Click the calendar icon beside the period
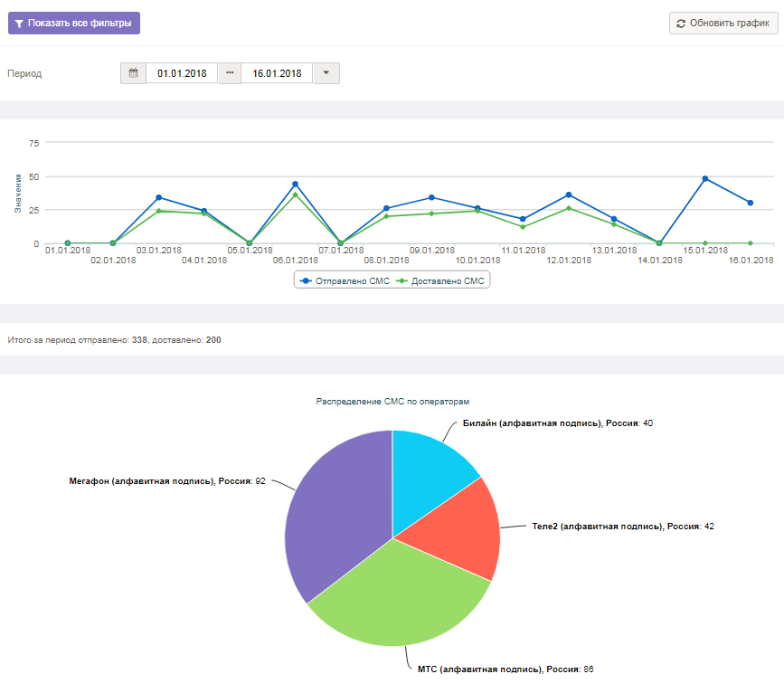 click(133, 73)
